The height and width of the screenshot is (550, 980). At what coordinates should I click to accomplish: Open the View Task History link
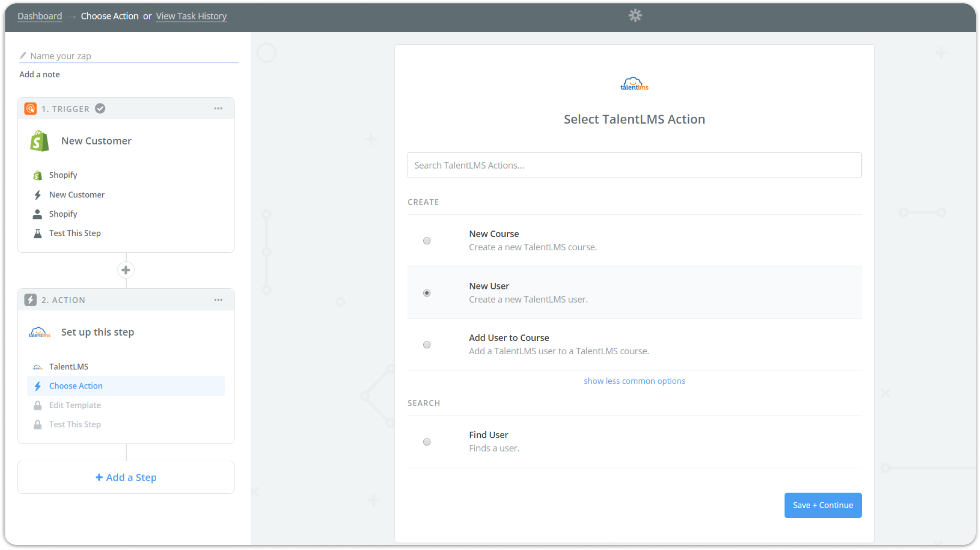click(191, 16)
